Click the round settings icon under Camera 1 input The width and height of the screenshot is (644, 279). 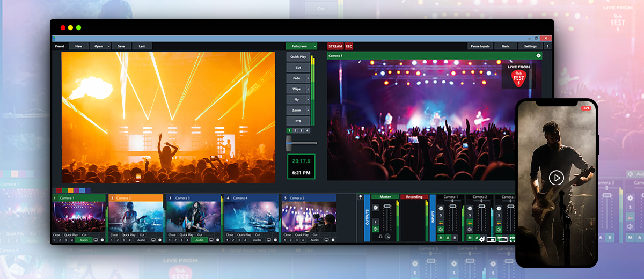pos(103,240)
